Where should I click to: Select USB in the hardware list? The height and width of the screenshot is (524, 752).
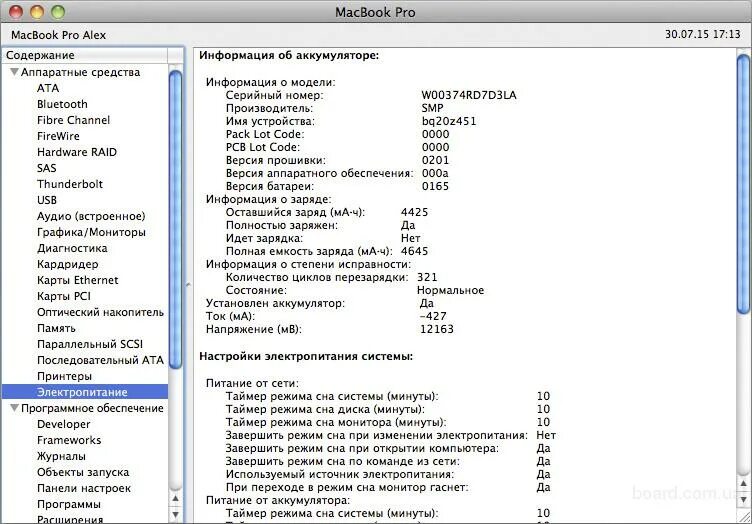tap(47, 200)
